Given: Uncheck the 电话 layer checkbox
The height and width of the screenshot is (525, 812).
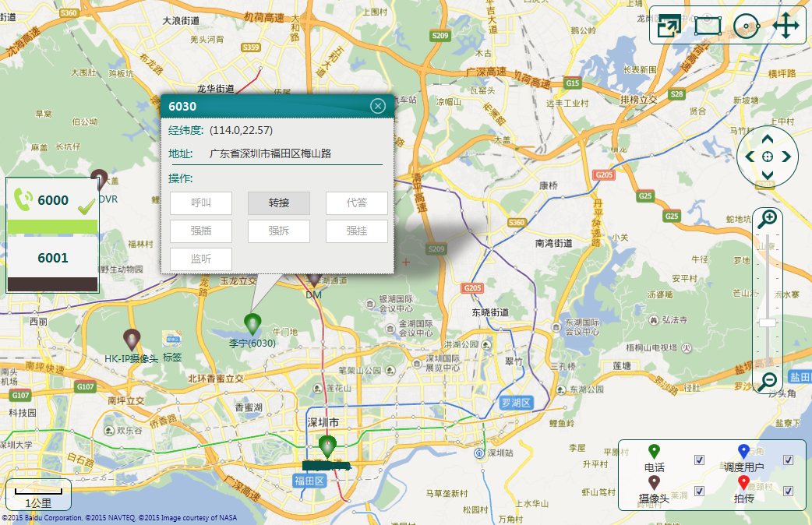Looking at the screenshot, I should coord(699,460).
